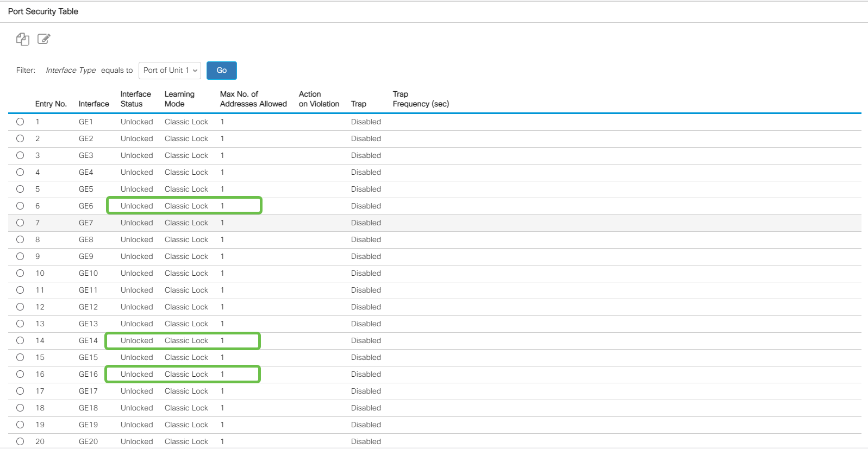This screenshot has width=868, height=449.
Task: Click the GE16 interface cell
Action: click(88, 374)
